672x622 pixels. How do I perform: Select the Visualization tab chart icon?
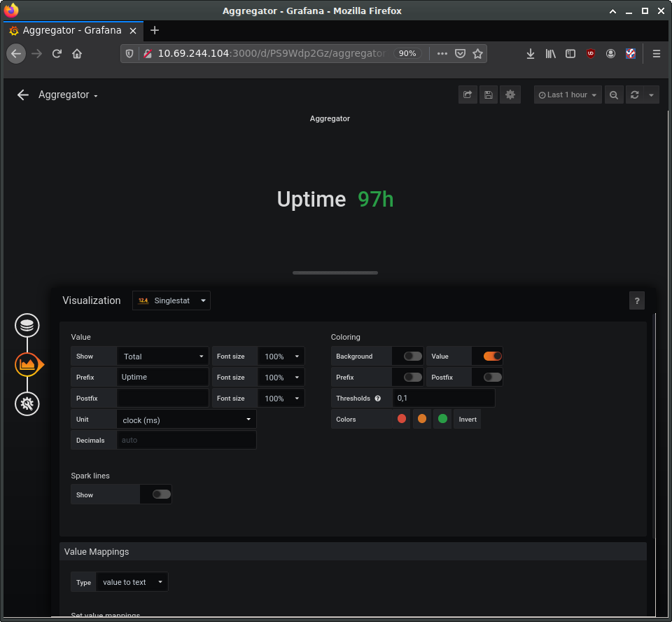coord(28,365)
